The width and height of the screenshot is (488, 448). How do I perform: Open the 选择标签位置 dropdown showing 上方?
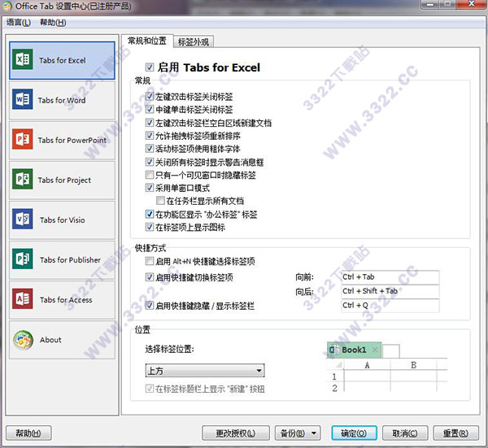(x=205, y=371)
